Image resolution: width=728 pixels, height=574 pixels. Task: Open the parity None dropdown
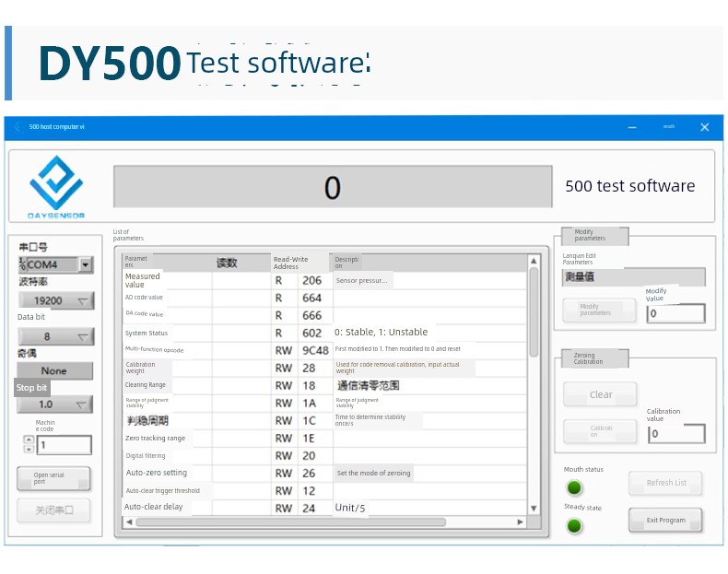pyautogui.click(x=54, y=370)
